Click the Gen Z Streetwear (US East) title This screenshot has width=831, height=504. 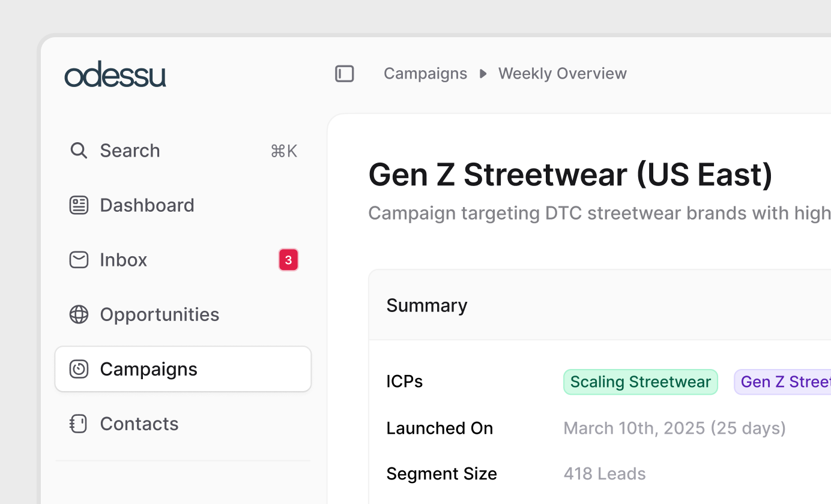point(570,175)
